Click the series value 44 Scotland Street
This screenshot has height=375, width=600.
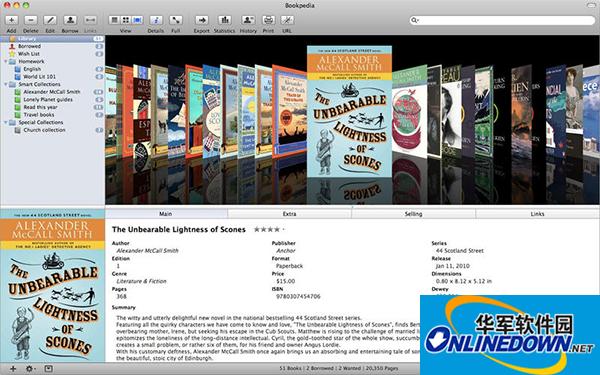[460, 251]
